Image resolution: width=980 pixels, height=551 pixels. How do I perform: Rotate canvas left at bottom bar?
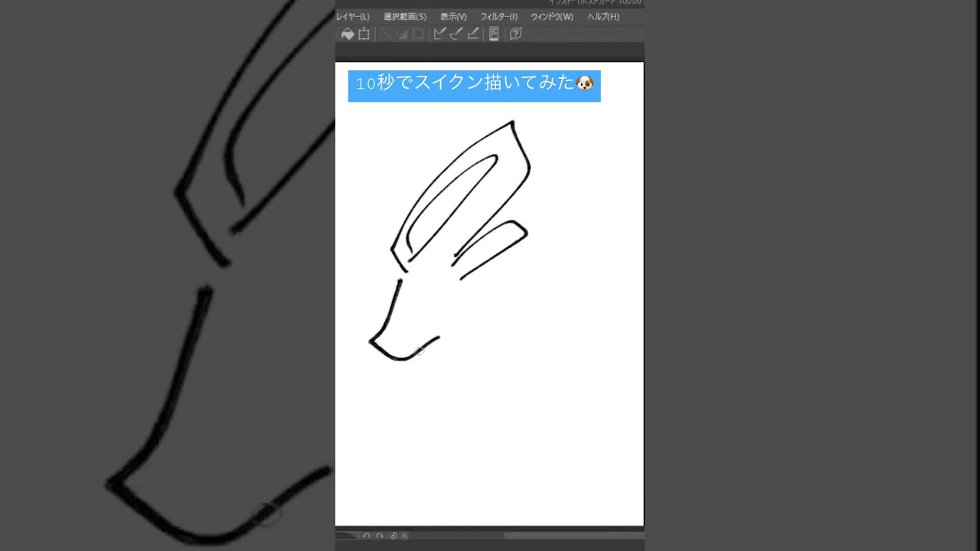[x=367, y=536]
